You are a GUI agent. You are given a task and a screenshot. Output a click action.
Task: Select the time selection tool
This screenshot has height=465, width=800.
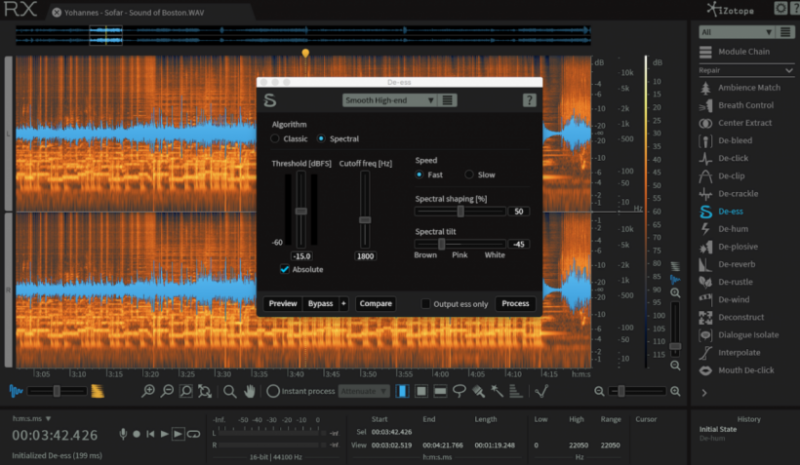click(x=402, y=391)
